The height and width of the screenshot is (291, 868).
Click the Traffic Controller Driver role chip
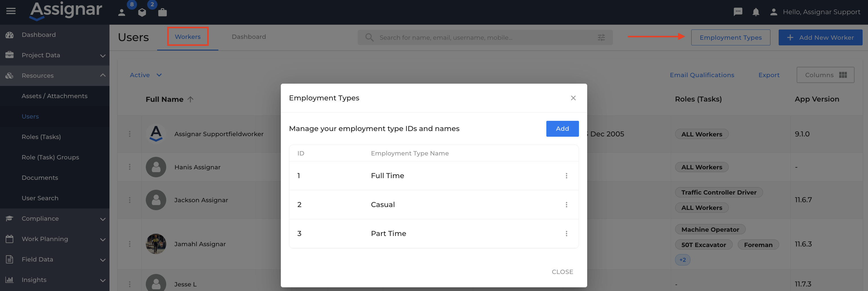coord(719,192)
